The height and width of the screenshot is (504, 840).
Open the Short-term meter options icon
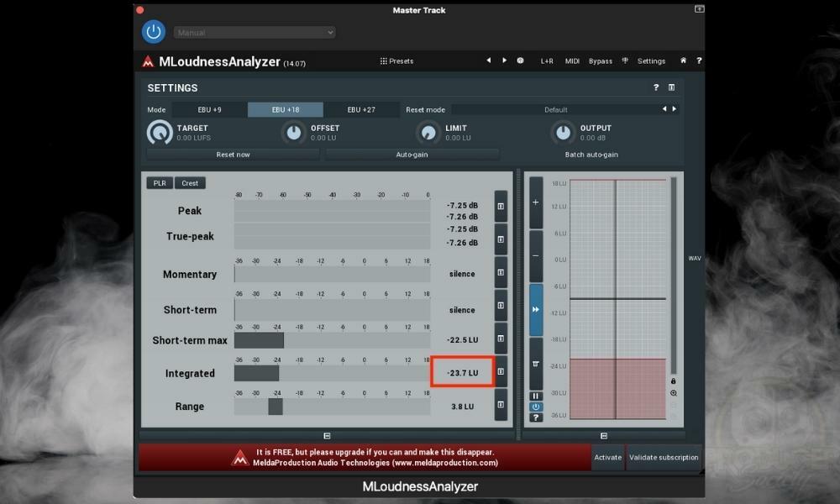click(501, 306)
